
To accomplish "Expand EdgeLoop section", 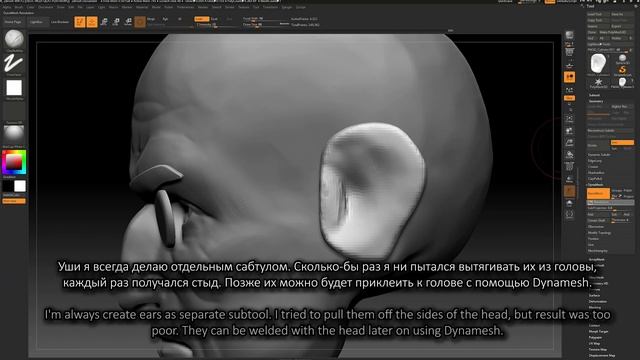I will click(595, 161).
